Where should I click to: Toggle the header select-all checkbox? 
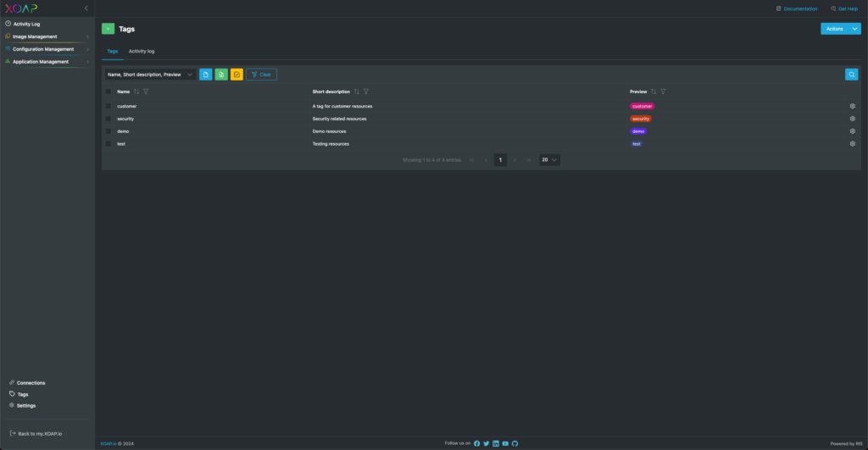(x=108, y=92)
